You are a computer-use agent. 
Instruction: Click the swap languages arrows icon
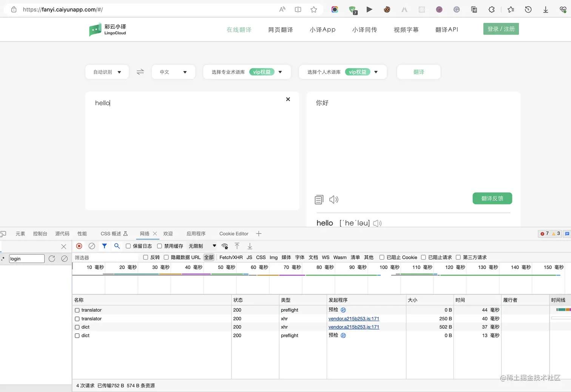point(140,72)
